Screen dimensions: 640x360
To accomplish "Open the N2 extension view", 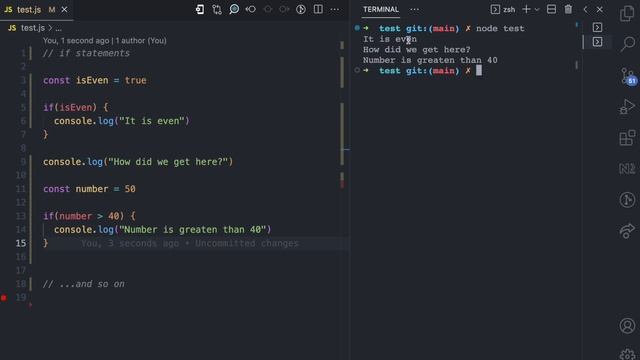I will coord(627,168).
